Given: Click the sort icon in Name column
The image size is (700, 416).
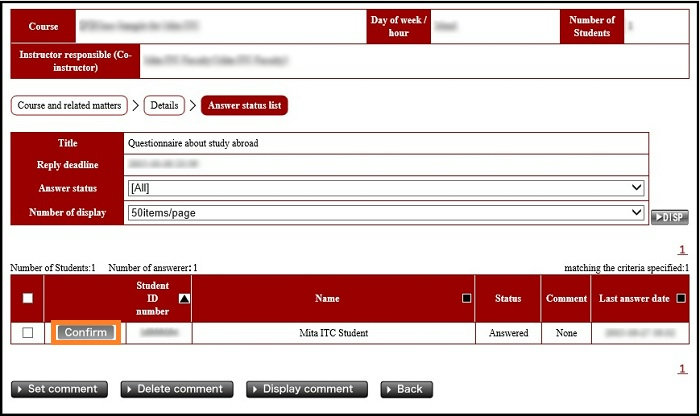Looking at the screenshot, I should 466,298.
